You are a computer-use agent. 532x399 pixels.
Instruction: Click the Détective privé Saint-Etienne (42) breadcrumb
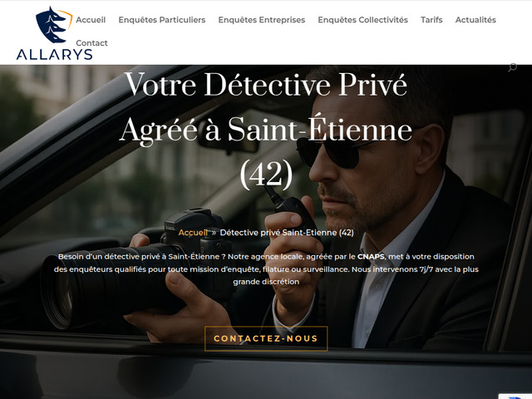tap(287, 233)
